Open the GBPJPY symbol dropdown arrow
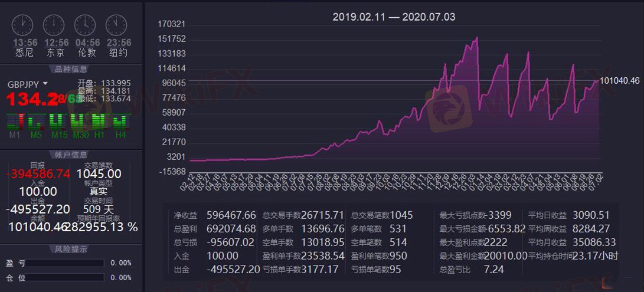 coord(45,84)
